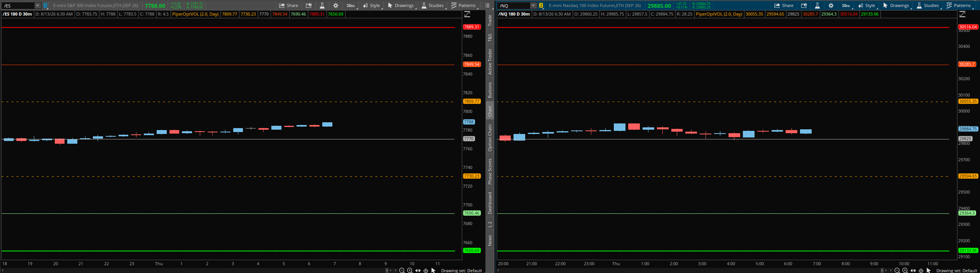The height and width of the screenshot is (273, 980).
Task: Zoom out on the /NQ chart
Action: click(x=897, y=270)
